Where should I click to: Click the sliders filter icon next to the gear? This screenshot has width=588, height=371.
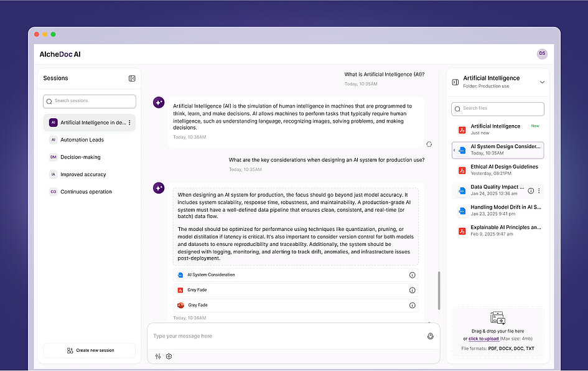[157, 356]
